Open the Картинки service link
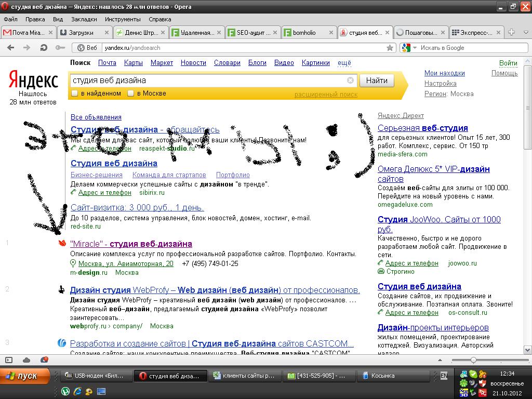532x399 pixels. tap(315, 62)
